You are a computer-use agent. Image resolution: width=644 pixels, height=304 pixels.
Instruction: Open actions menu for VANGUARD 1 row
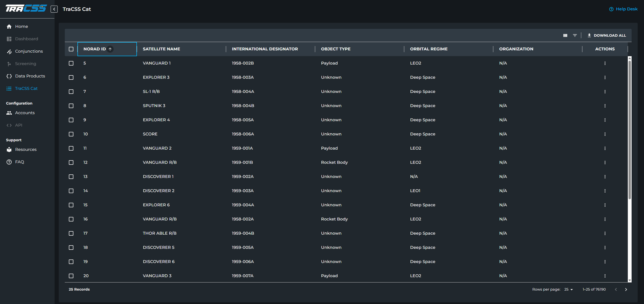[605, 63]
